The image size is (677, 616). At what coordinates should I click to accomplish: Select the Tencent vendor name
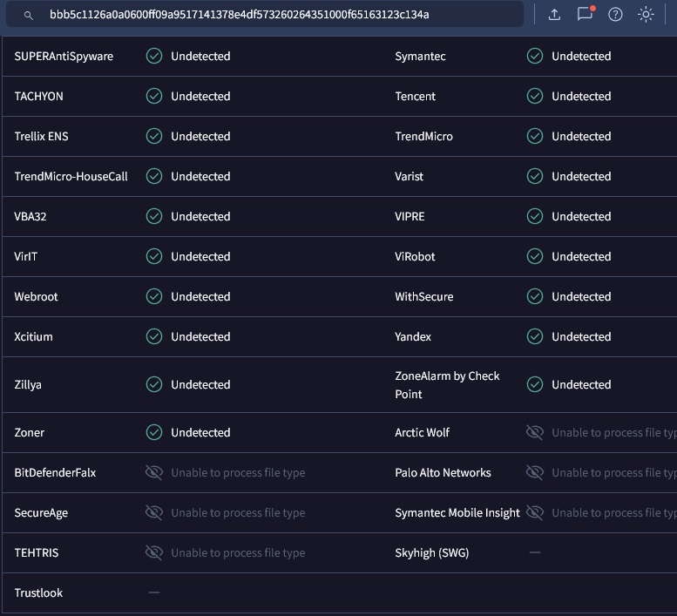415,96
